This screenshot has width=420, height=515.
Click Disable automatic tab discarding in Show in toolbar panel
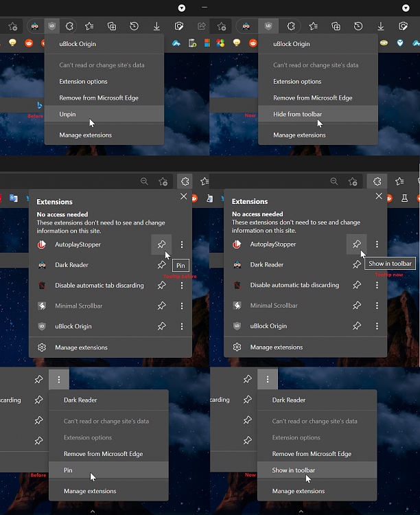tap(294, 285)
